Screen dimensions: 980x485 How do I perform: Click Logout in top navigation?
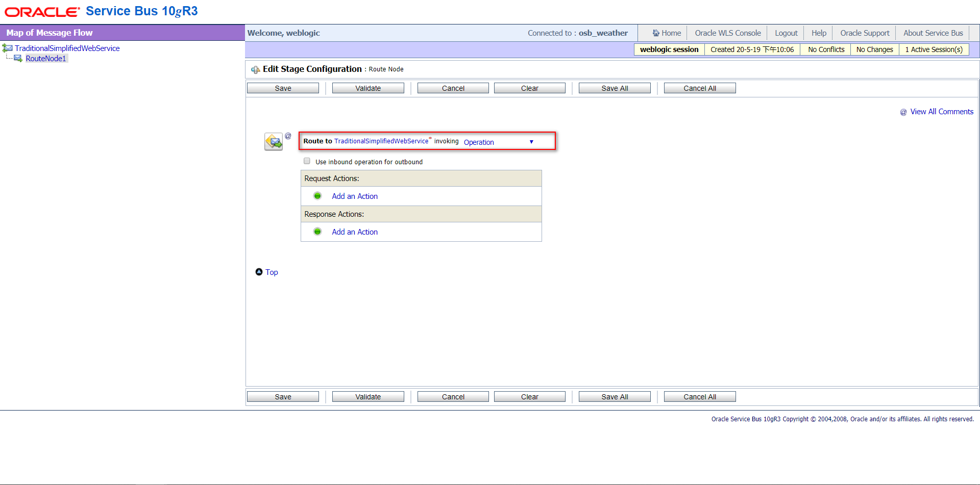(x=786, y=33)
